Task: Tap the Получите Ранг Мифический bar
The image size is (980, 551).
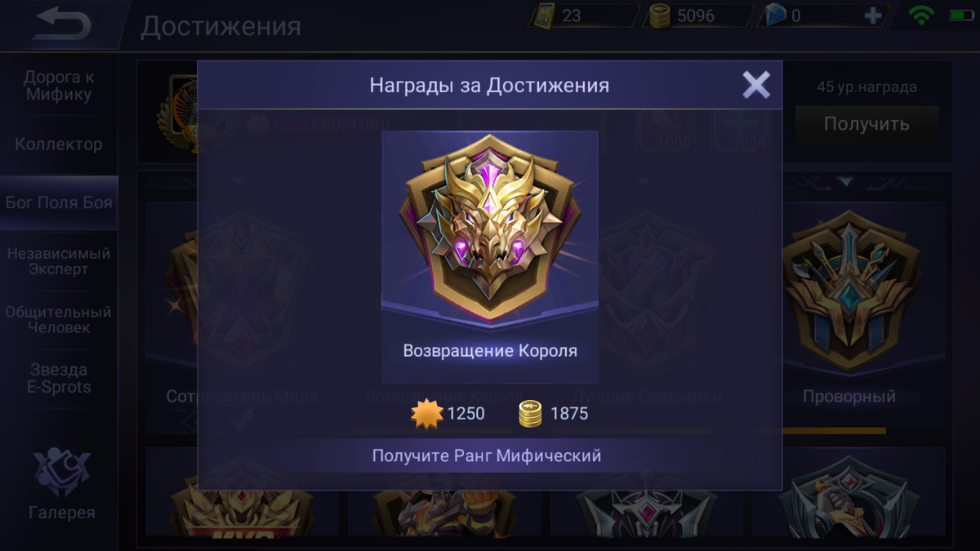Action: (488, 455)
